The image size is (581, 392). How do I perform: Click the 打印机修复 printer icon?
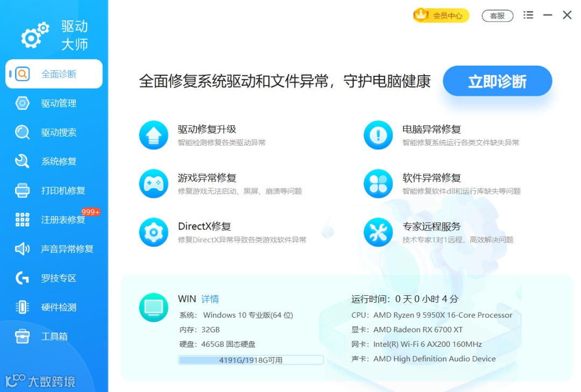click(22, 190)
